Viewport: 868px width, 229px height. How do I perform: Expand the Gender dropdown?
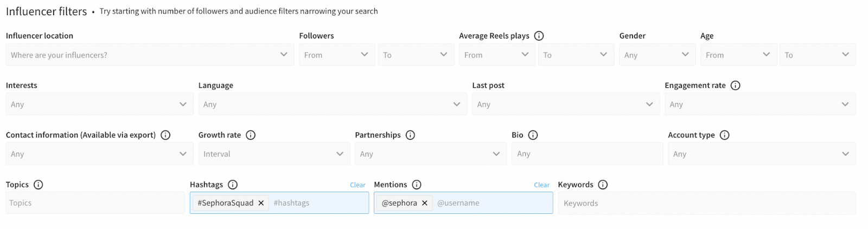coord(656,55)
